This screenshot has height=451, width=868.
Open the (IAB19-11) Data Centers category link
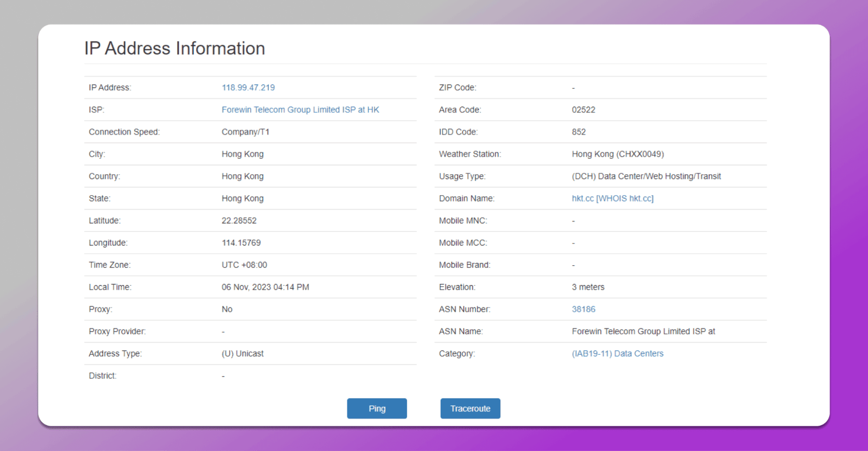pos(617,354)
